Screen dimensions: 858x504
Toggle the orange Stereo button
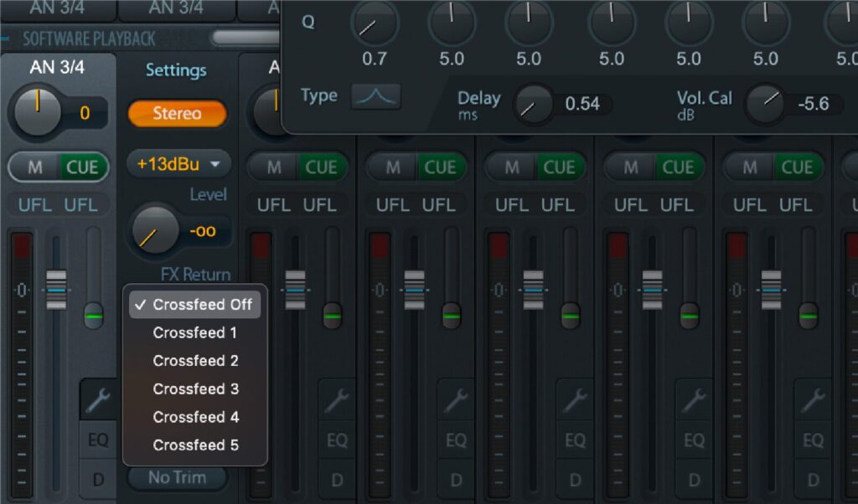[177, 114]
